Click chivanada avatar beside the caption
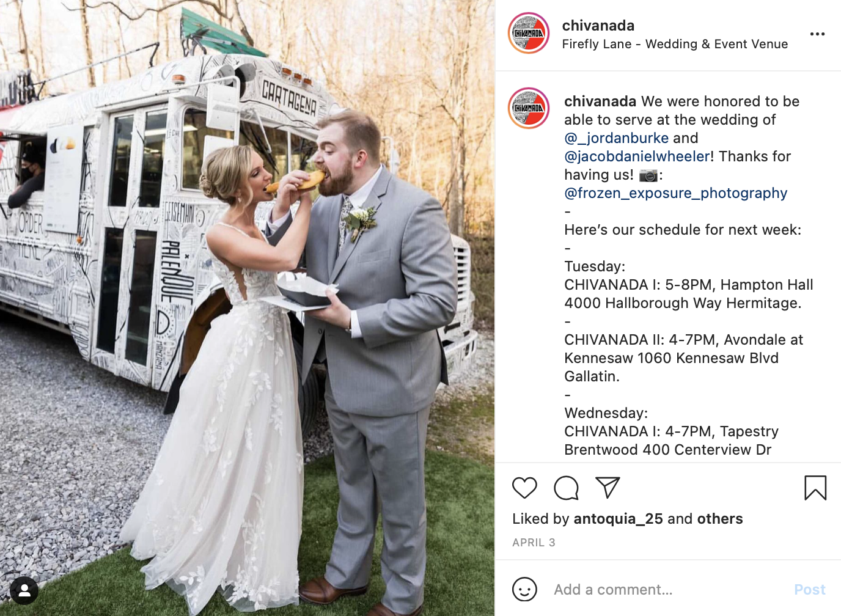 coord(529,108)
